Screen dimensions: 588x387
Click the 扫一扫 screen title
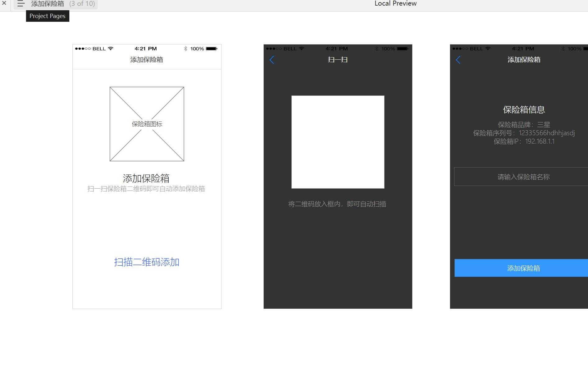click(x=338, y=60)
